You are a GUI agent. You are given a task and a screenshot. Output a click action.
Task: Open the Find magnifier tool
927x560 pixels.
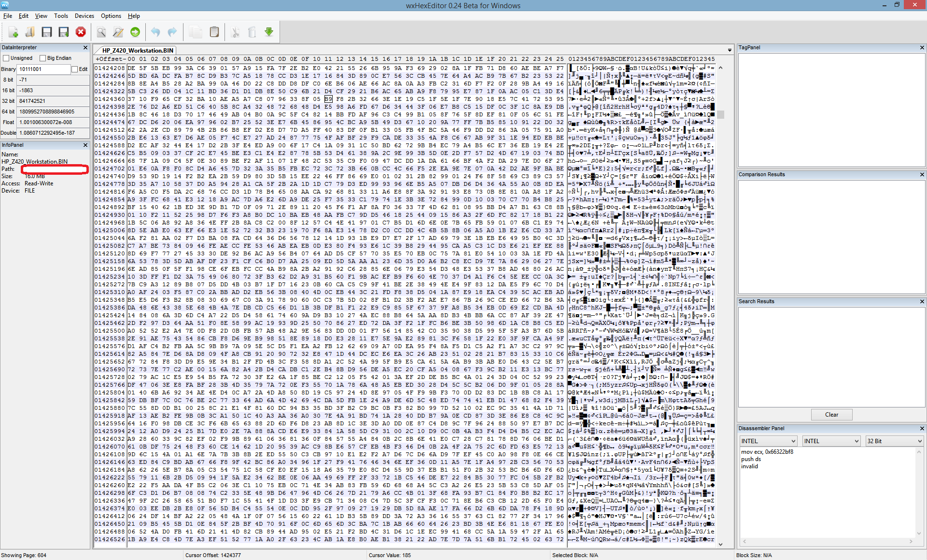pyautogui.click(x=101, y=32)
